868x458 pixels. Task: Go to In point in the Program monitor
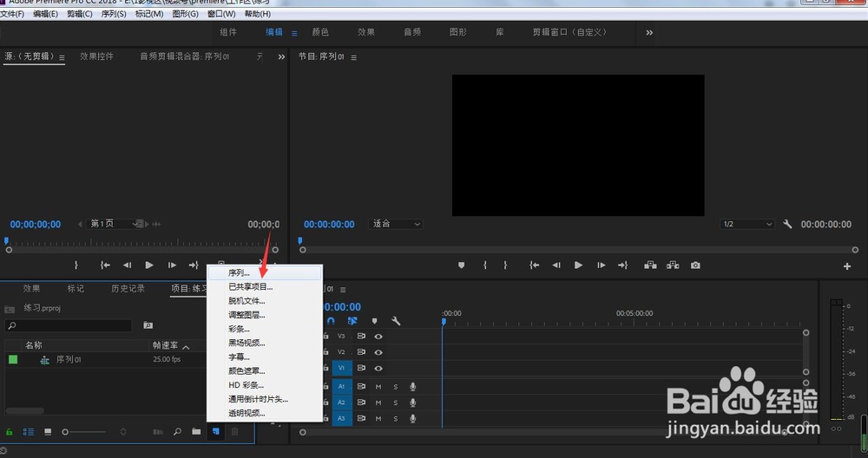point(534,265)
